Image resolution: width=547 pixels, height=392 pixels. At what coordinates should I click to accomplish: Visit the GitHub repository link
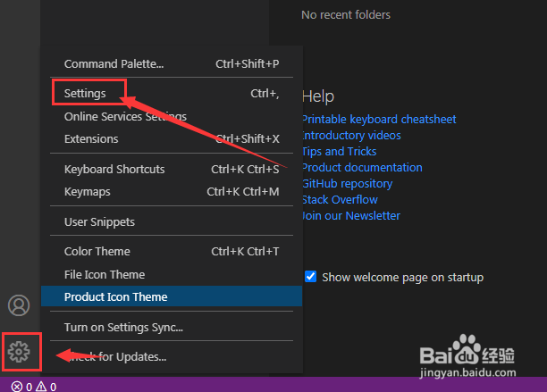(x=347, y=184)
